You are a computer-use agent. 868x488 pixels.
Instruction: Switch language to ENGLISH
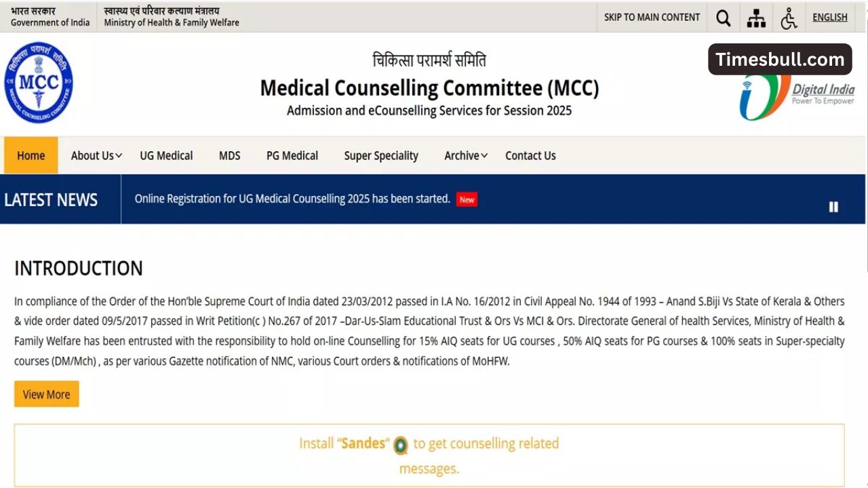(x=829, y=17)
